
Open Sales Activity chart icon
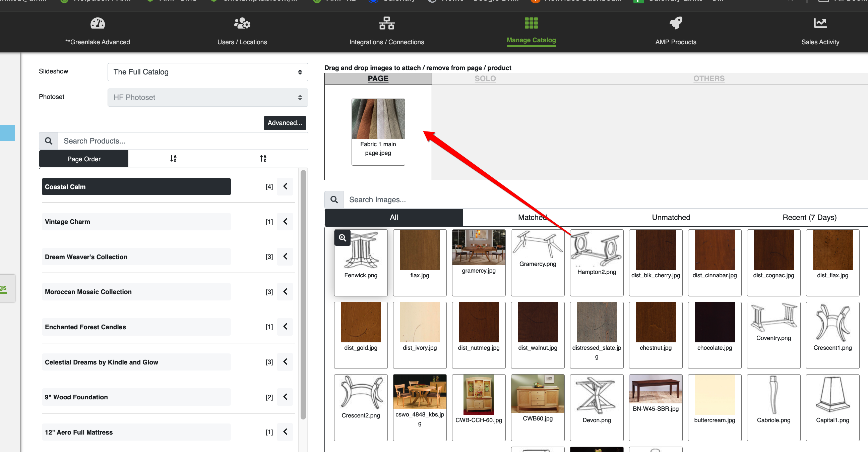click(x=820, y=23)
